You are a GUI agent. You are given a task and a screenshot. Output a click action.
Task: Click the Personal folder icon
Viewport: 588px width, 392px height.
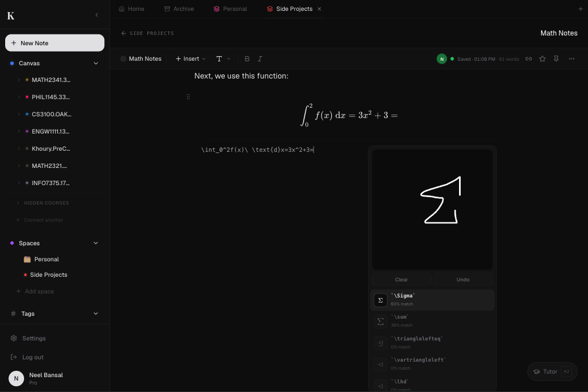[27, 259]
